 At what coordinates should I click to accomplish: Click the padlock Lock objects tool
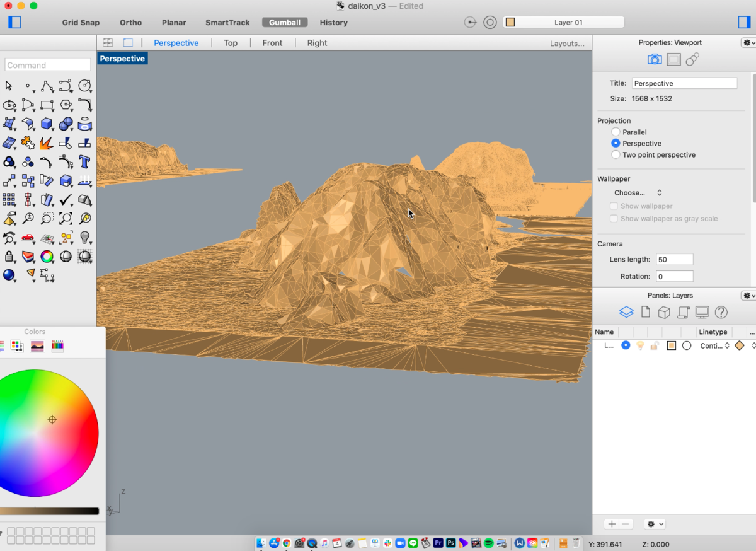click(9, 257)
